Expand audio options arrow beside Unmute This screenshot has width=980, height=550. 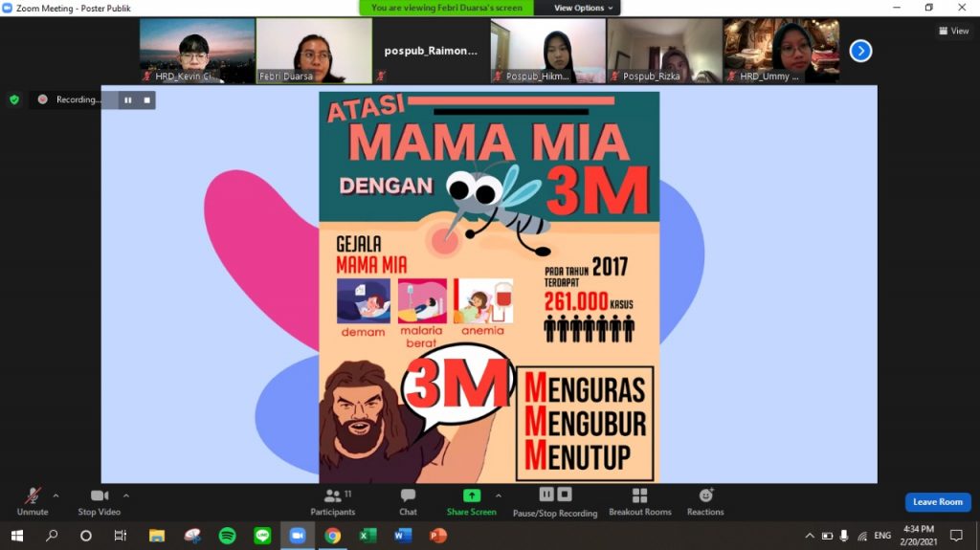click(56, 495)
